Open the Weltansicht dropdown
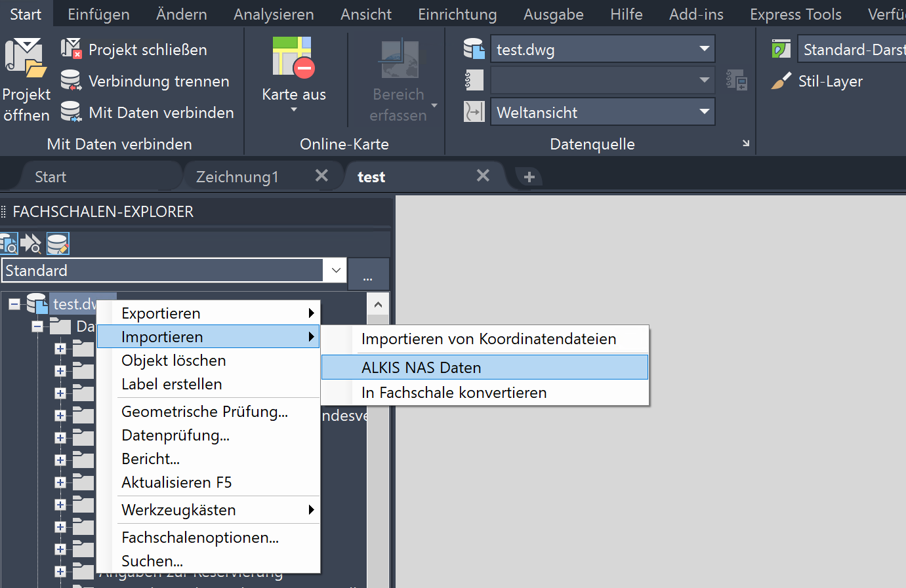The width and height of the screenshot is (906, 588). (x=704, y=112)
